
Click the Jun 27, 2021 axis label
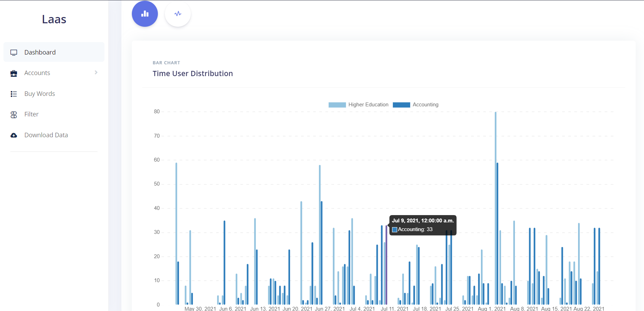330,309
